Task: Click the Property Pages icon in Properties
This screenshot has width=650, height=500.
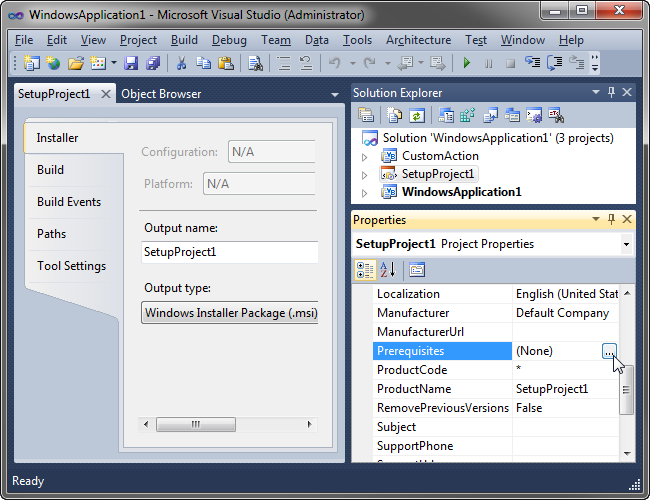Action: pos(417,270)
